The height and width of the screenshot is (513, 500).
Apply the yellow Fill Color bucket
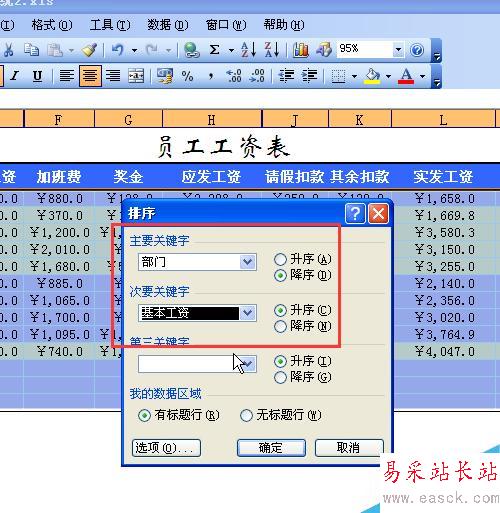point(373,76)
